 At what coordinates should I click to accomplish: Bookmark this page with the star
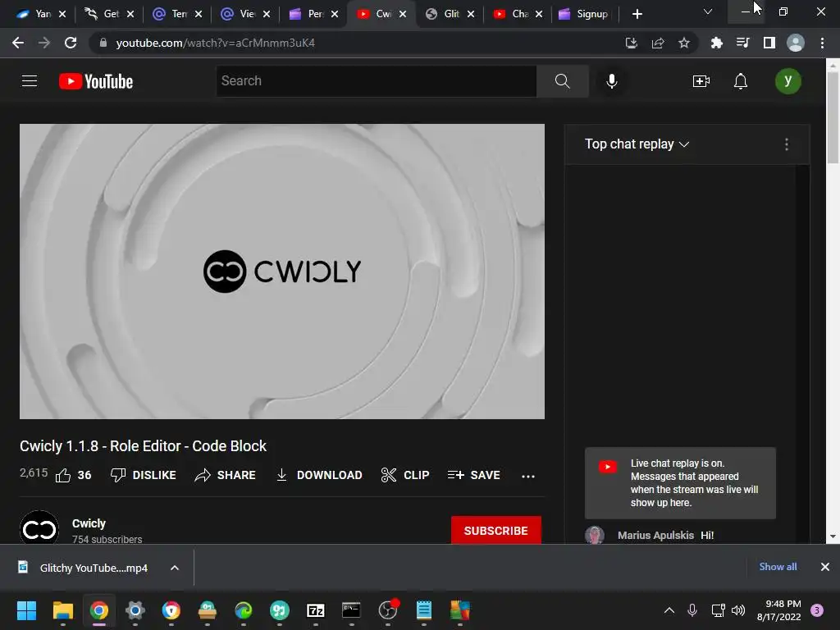(x=684, y=43)
